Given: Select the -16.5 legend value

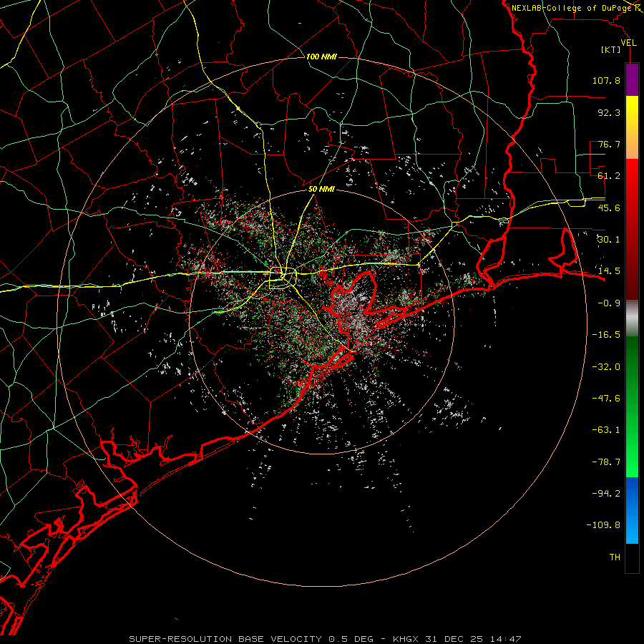Looking at the screenshot, I should coord(606,335).
